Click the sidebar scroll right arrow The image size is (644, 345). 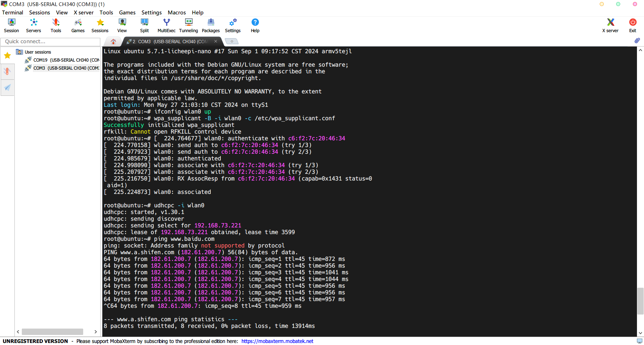96,332
